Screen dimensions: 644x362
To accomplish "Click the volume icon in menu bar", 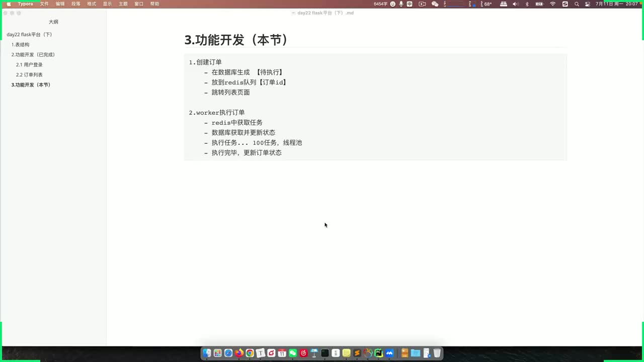I will pyautogui.click(x=516, y=4).
